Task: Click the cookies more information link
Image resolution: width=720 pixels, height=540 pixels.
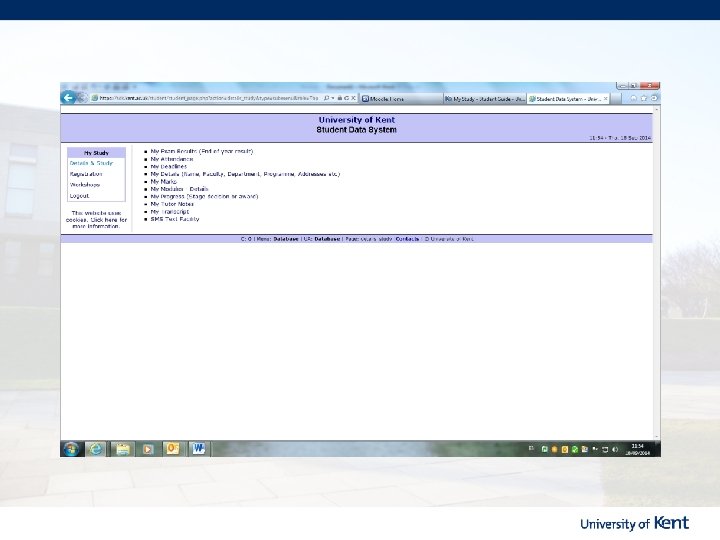Action: tap(96, 220)
